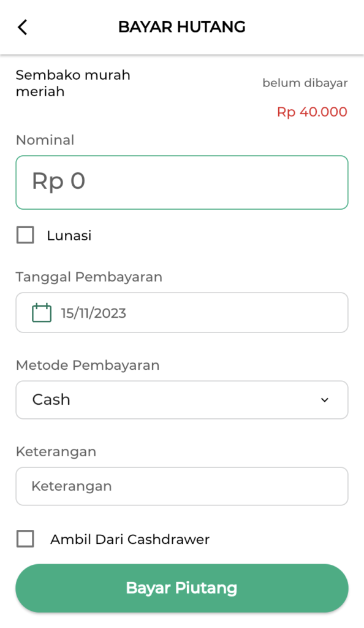This screenshot has height=628, width=364.
Task: Click inside the Keterangan text field
Action: tap(181, 486)
